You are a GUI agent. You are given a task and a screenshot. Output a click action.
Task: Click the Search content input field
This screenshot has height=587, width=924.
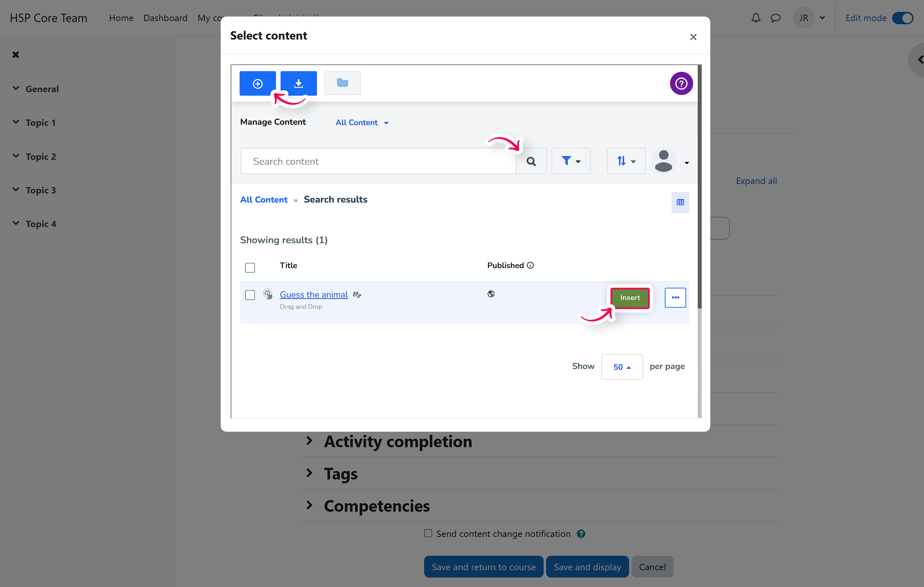pos(378,161)
